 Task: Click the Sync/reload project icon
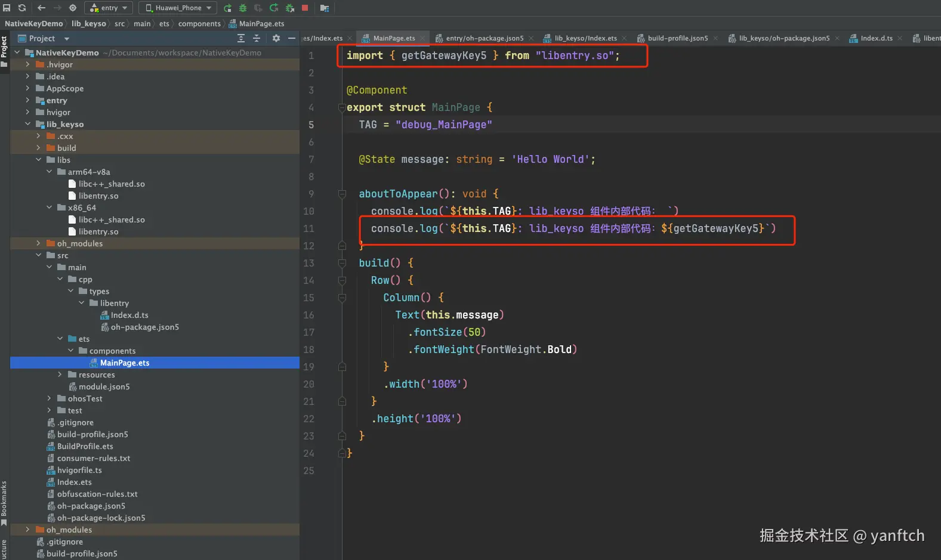[22, 8]
